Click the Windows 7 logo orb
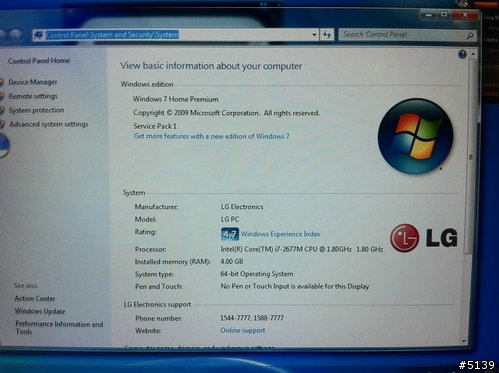This screenshot has width=499, height=373. pos(415,136)
